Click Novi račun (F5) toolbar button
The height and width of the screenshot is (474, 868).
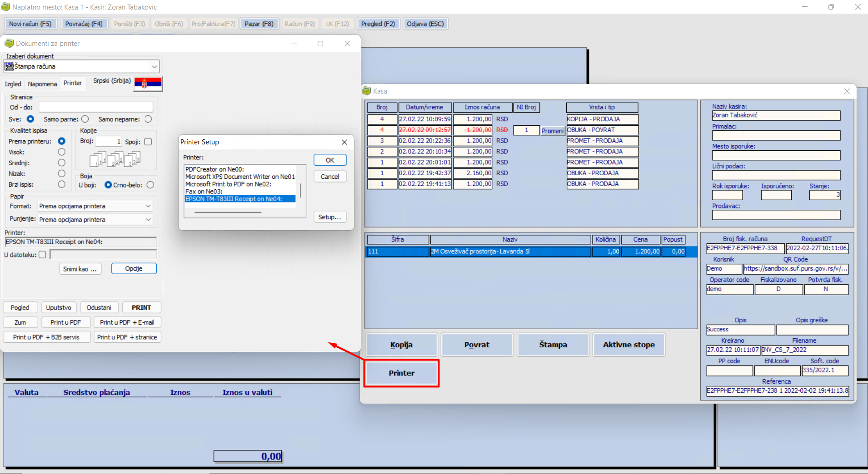pos(30,24)
